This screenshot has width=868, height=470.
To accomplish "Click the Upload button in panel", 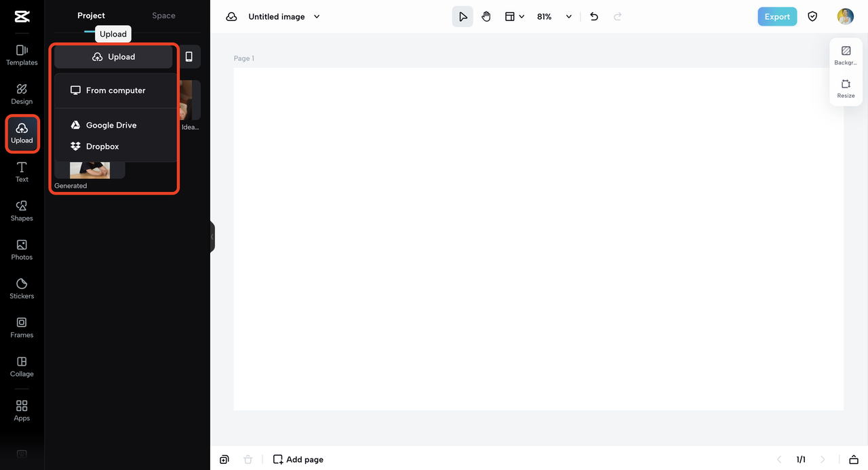I will [x=113, y=57].
